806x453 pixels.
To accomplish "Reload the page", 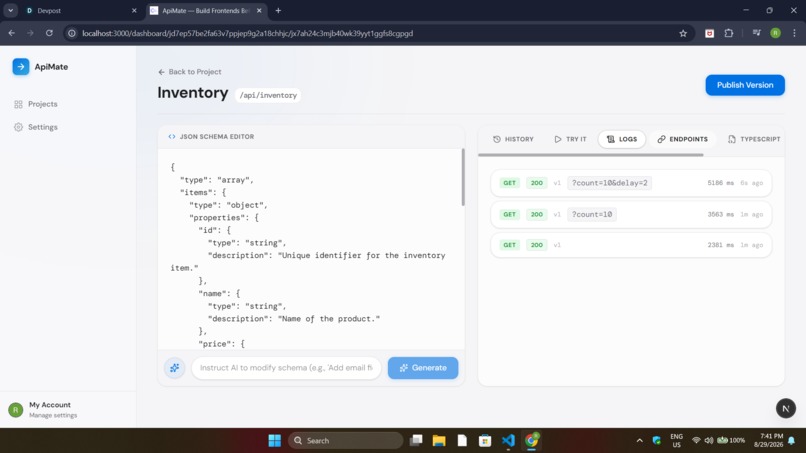I will pyautogui.click(x=49, y=33).
